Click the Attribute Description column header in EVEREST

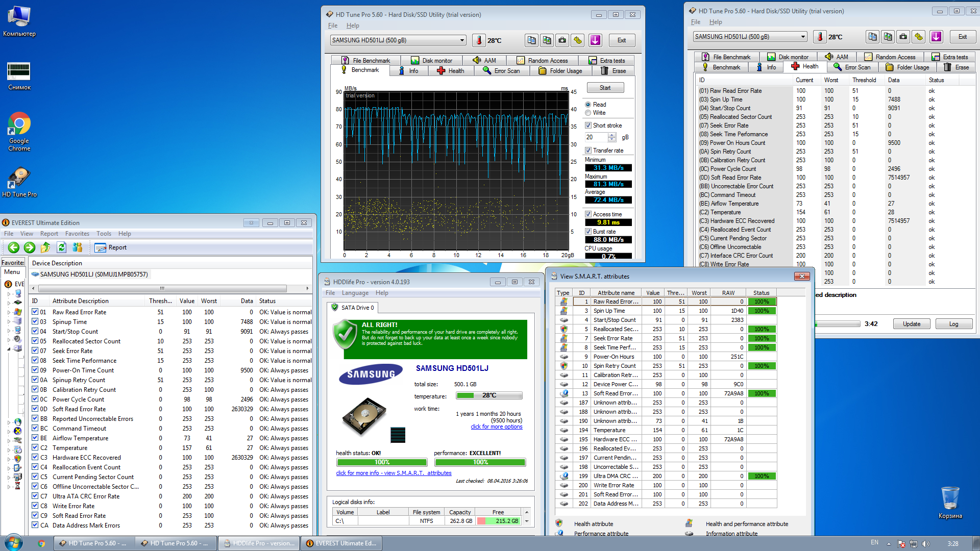81,301
